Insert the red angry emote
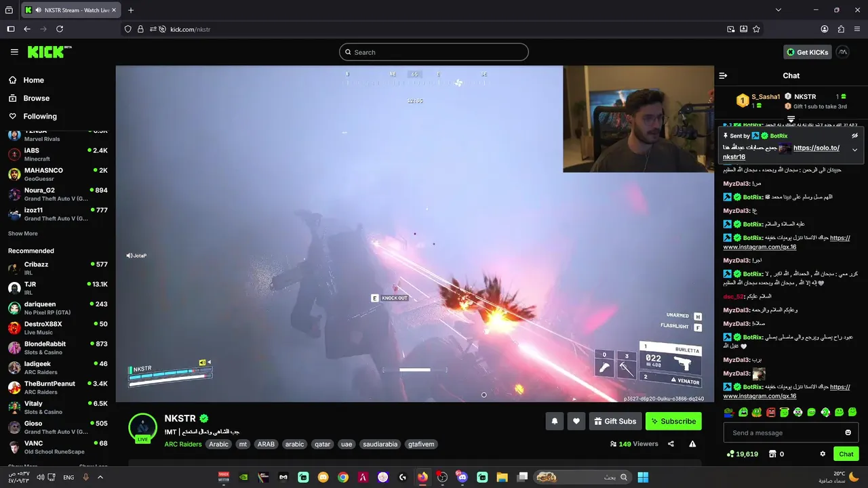 point(770,412)
